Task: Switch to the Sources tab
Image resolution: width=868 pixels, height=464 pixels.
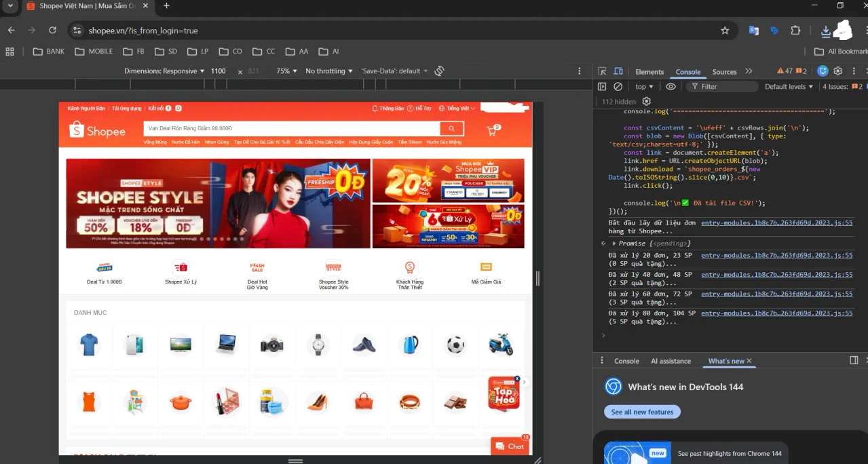Action: pyautogui.click(x=724, y=72)
